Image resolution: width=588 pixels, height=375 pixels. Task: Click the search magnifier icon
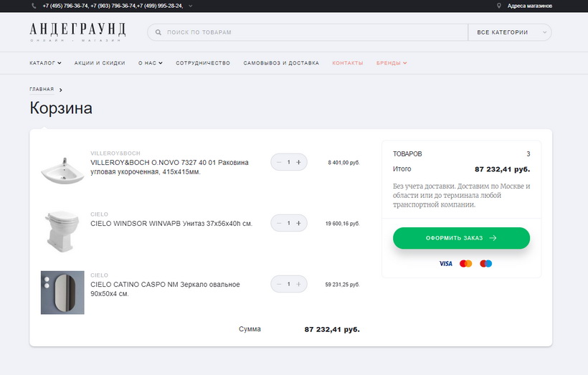pos(158,32)
